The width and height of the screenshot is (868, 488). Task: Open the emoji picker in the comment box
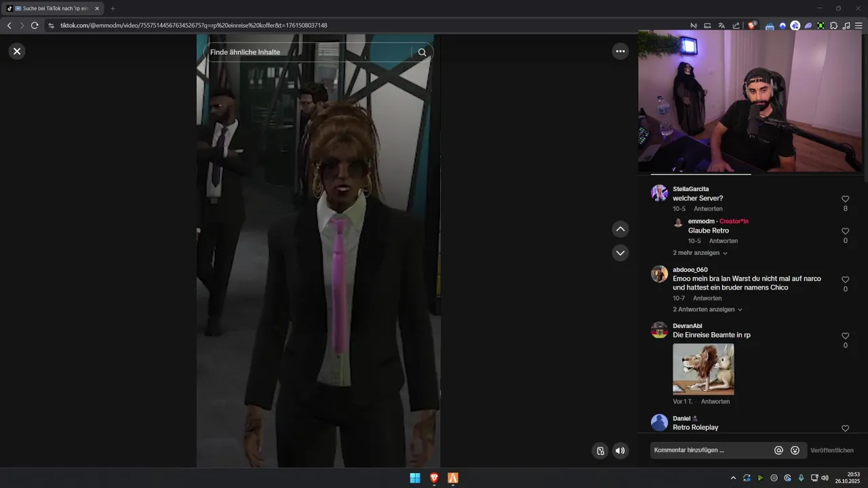click(x=795, y=450)
